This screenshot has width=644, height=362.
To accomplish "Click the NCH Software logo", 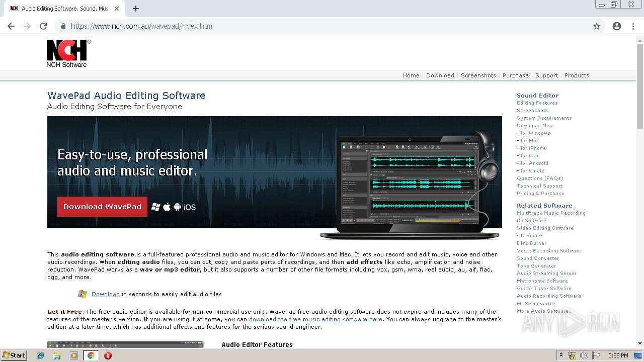I will (x=69, y=54).
